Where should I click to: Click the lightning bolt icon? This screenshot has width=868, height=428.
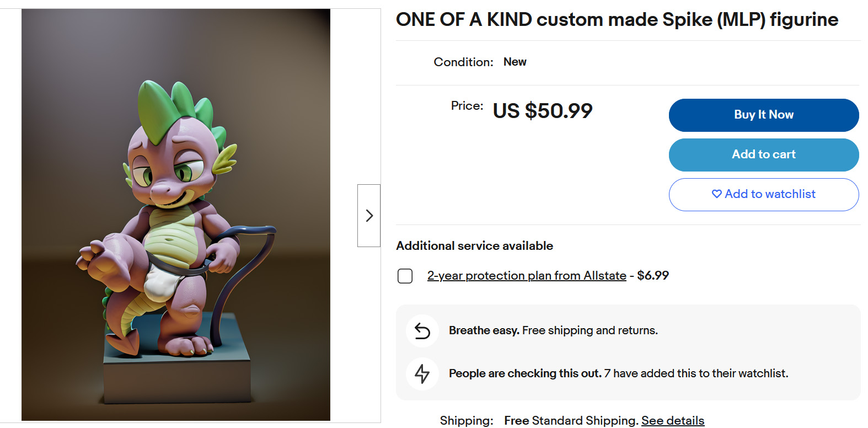[x=422, y=373]
